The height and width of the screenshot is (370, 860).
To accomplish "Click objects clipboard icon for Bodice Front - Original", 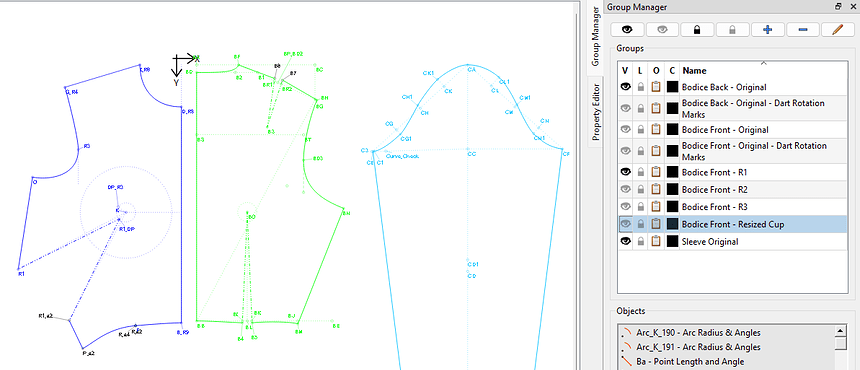I will coord(656,129).
